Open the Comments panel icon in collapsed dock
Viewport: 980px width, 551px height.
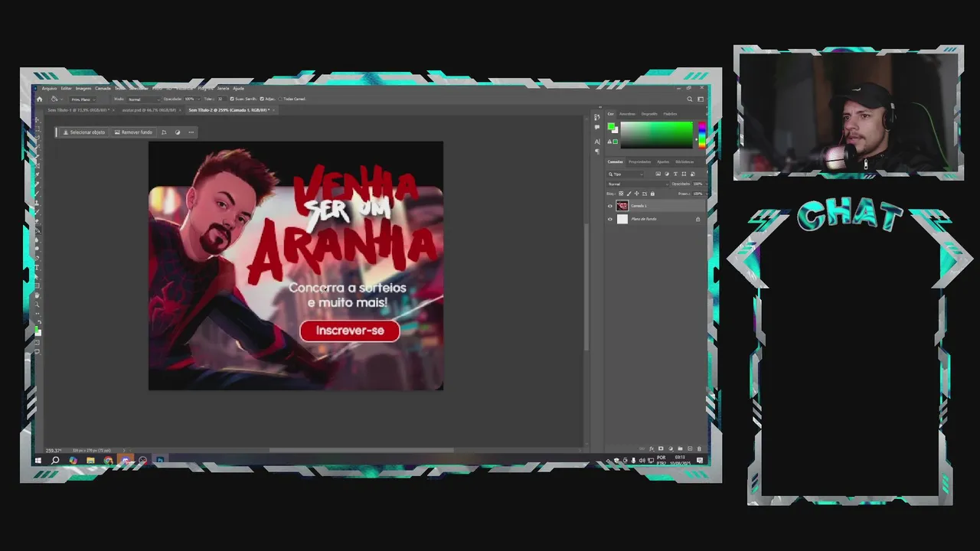pyautogui.click(x=597, y=127)
